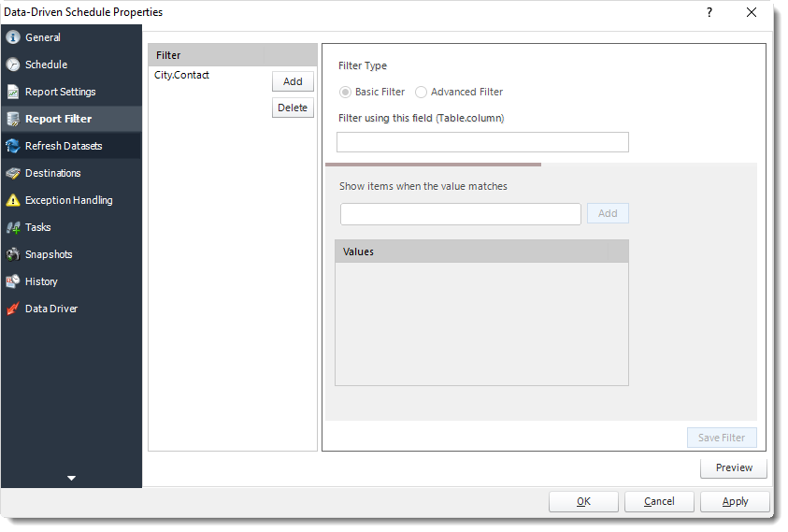Click the Schedule clock icon
This screenshot has height=532, width=788.
[x=13, y=65]
